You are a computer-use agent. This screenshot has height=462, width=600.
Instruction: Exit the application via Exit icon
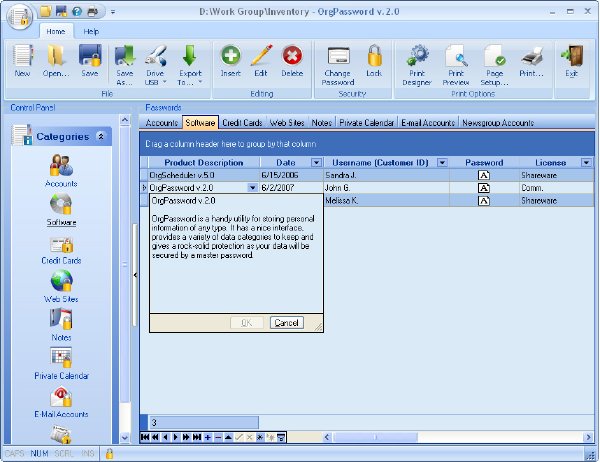[572, 60]
